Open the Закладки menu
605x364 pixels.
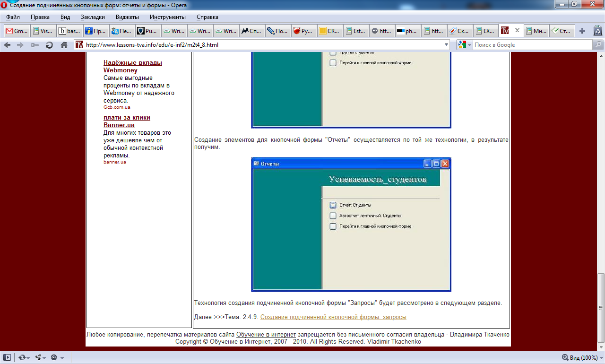coord(93,17)
